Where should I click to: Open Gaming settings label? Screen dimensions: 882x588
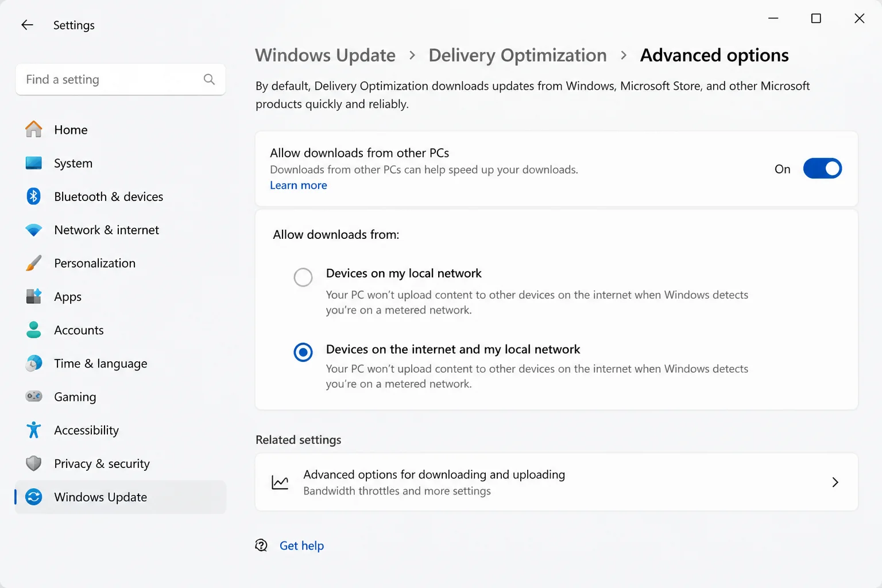pos(75,397)
